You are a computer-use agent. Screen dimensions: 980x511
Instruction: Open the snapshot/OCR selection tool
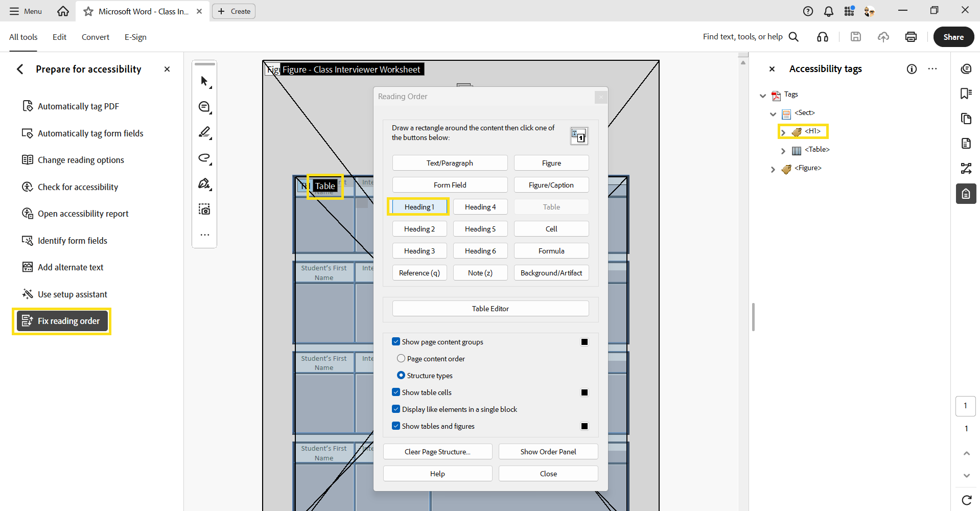point(204,209)
